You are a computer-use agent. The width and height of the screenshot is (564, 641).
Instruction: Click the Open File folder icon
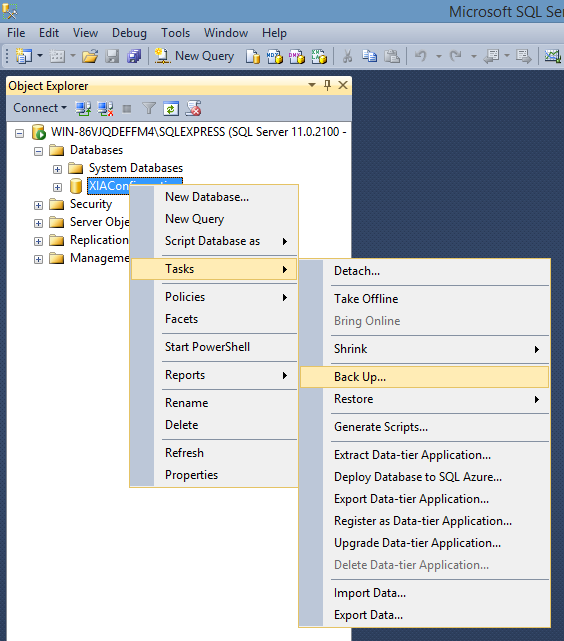[x=90, y=56]
